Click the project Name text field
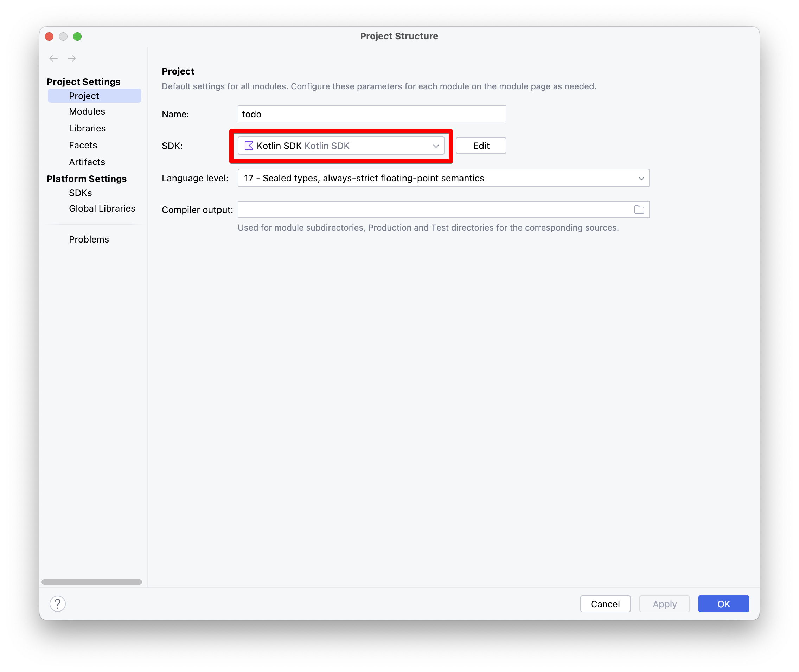Screen dimensions: 799x672 (371, 114)
